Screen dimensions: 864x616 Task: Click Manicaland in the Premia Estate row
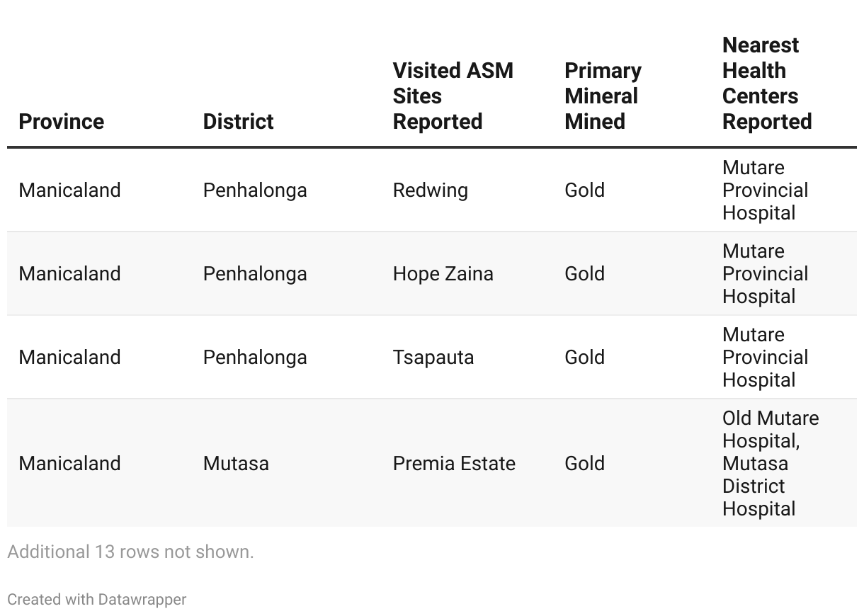[69, 463]
